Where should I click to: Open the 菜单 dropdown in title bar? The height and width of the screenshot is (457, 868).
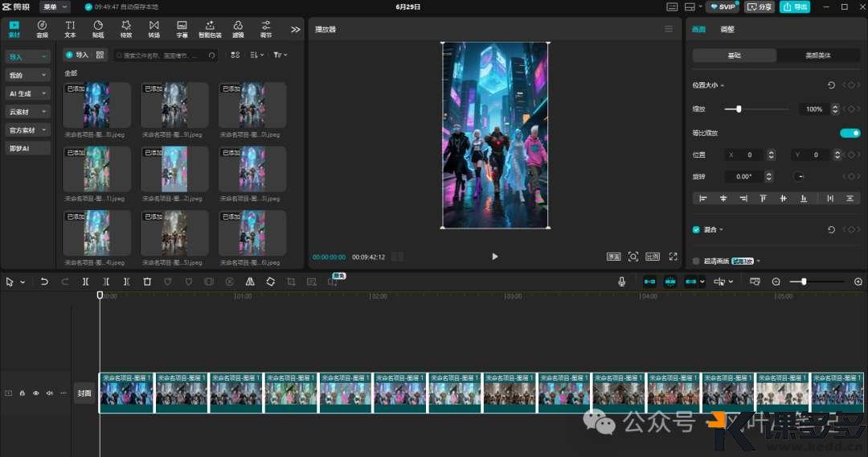(x=55, y=6)
